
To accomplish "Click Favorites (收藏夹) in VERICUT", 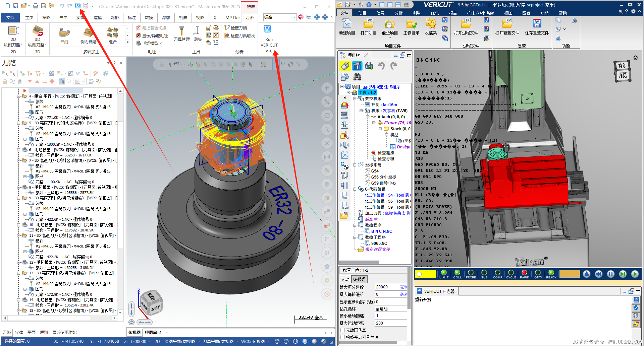I will pos(431,27).
